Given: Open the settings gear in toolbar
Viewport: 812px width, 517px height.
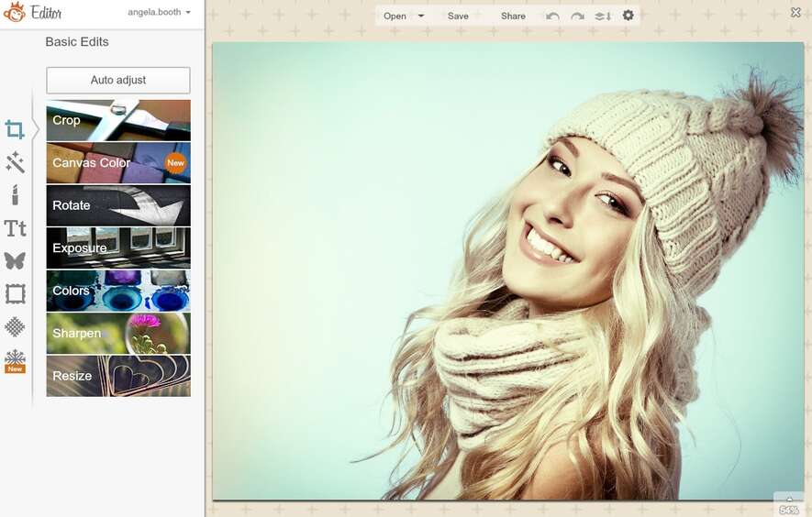Looking at the screenshot, I should pos(628,16).
